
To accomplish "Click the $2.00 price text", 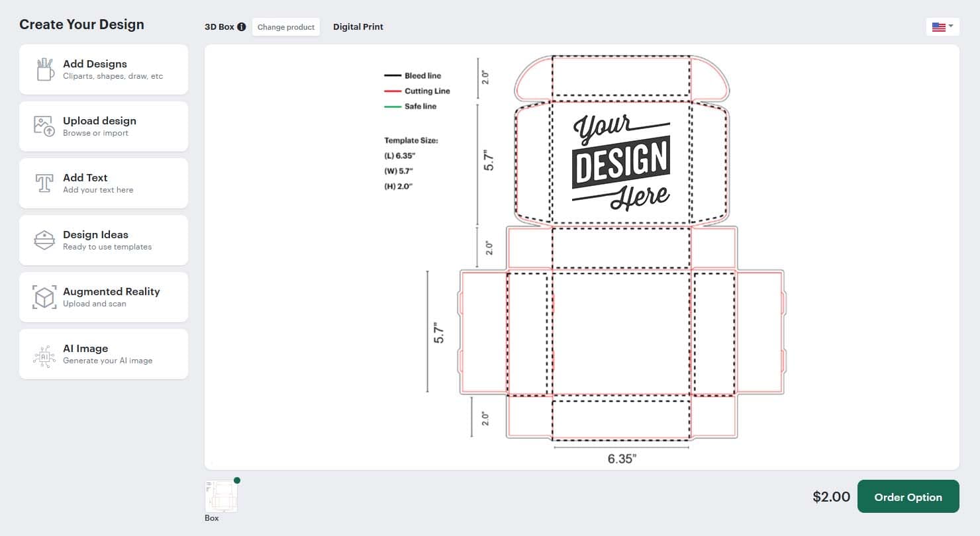I will pyautogui.click(x=831, y=497).
